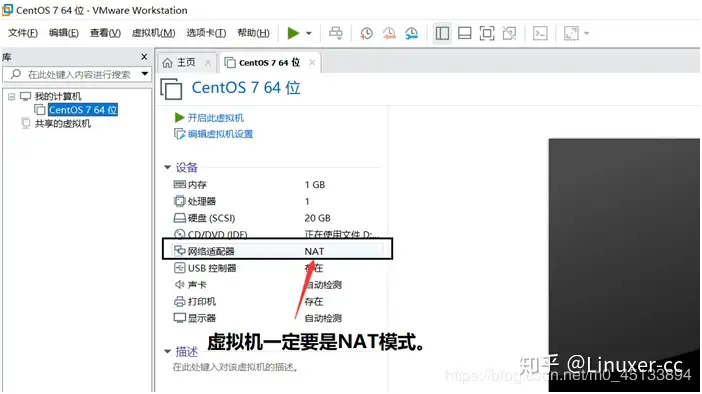
Task: Select 共享的虚拟机 in the library tree
Action: [63, 124]
